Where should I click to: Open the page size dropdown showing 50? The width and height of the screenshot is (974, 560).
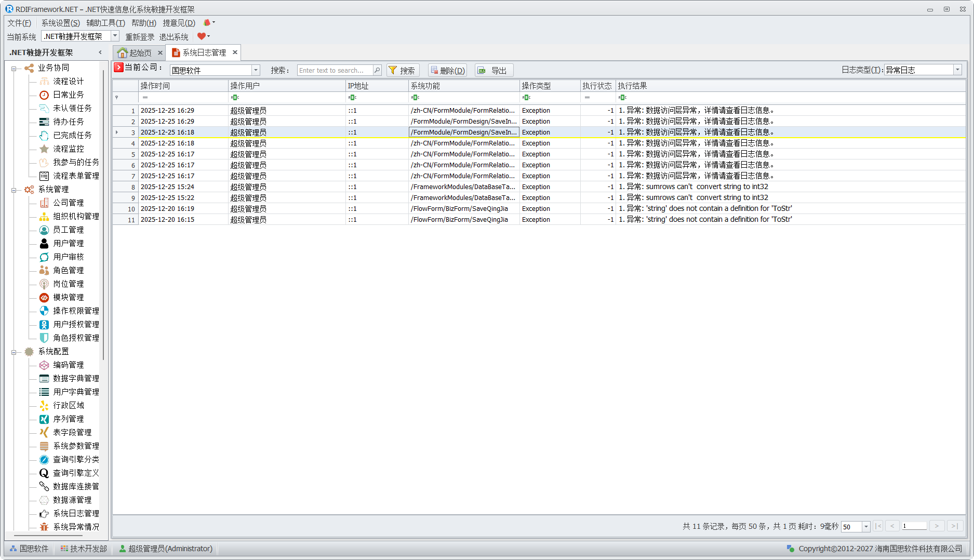866,527
